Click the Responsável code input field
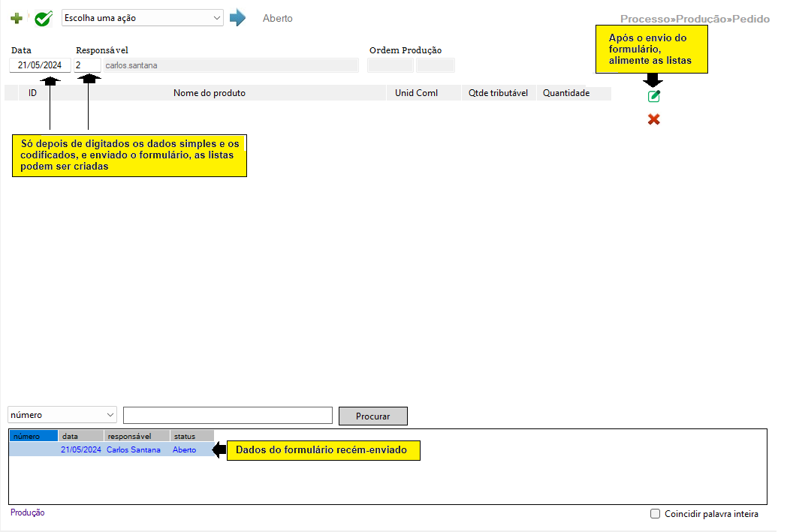The height and width of the screenshot is (532, 787). coord(87,65)
